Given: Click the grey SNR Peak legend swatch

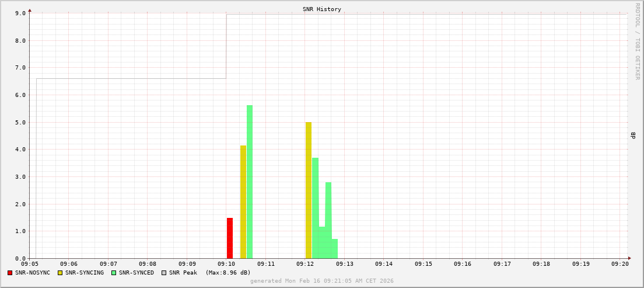Looking at the screenshot, I should pyautogui.click(x=164, y=273).
